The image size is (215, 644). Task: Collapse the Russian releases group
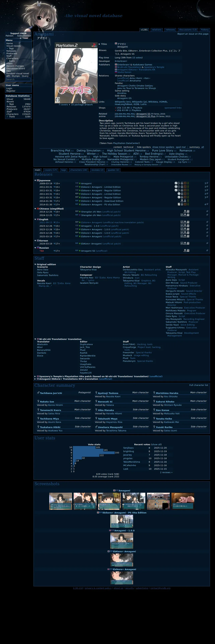pos(35,248)
